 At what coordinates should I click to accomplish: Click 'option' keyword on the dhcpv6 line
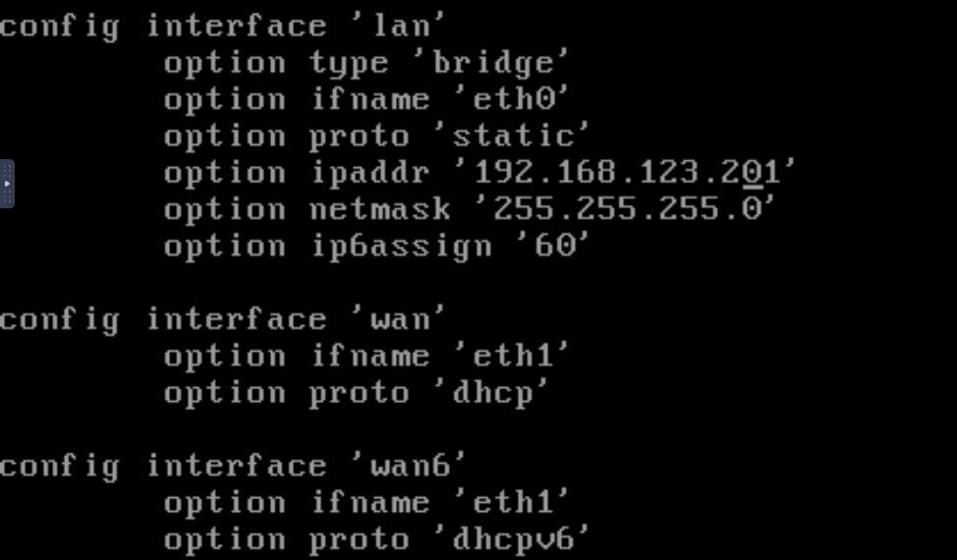(225, 539)
